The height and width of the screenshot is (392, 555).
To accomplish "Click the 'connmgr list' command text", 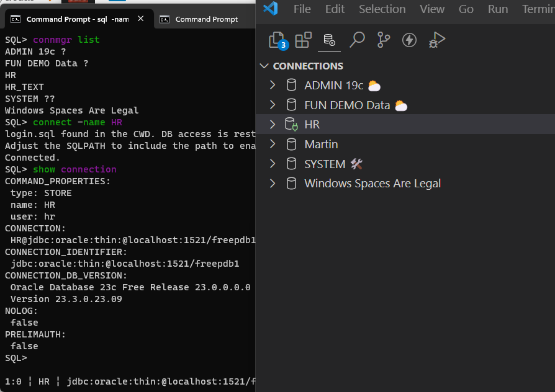I will pos(66,40).
